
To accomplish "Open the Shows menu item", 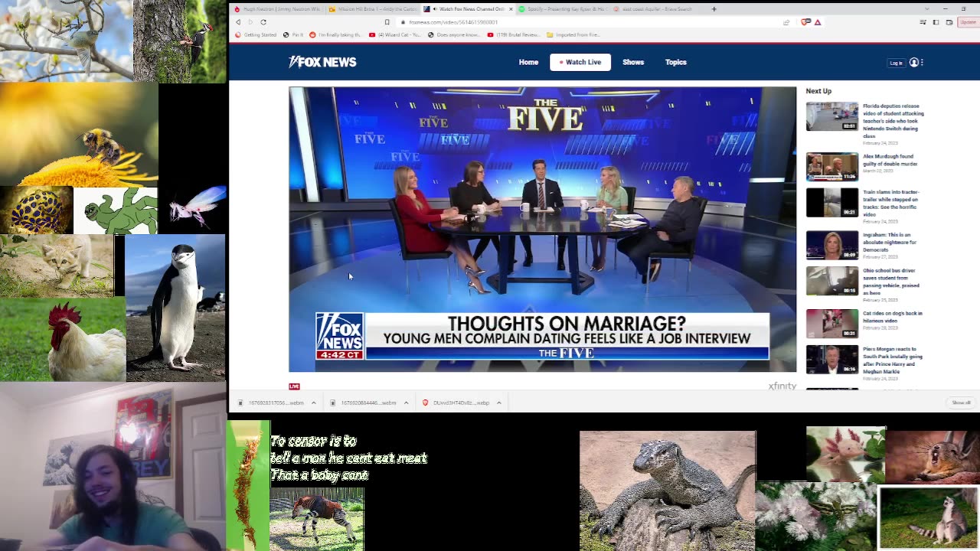I will [x=633, y=62].
